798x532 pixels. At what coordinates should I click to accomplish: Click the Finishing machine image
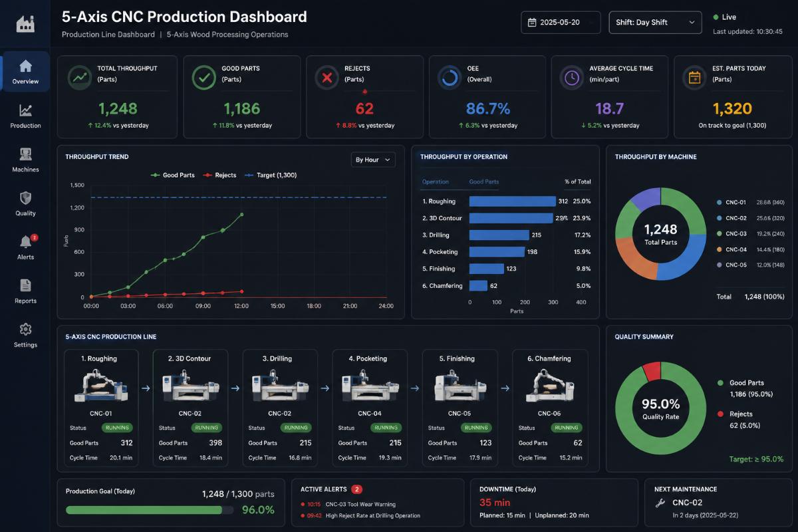coord(460,387)
